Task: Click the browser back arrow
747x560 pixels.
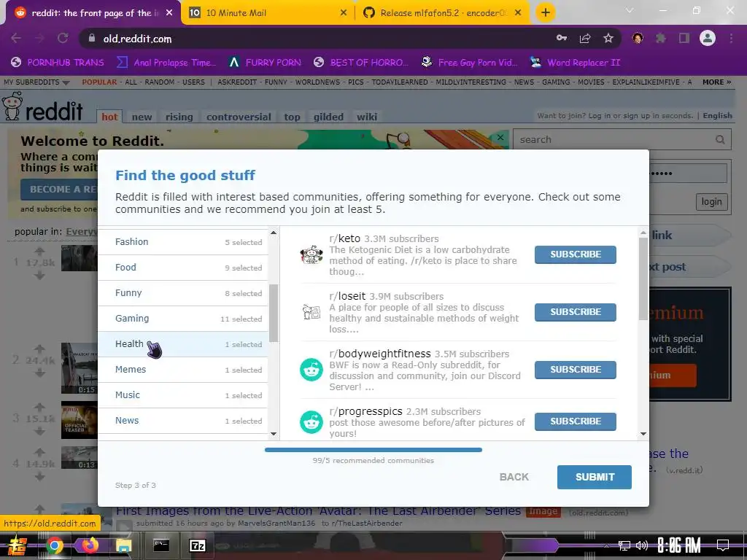Action: coord(16,38)
